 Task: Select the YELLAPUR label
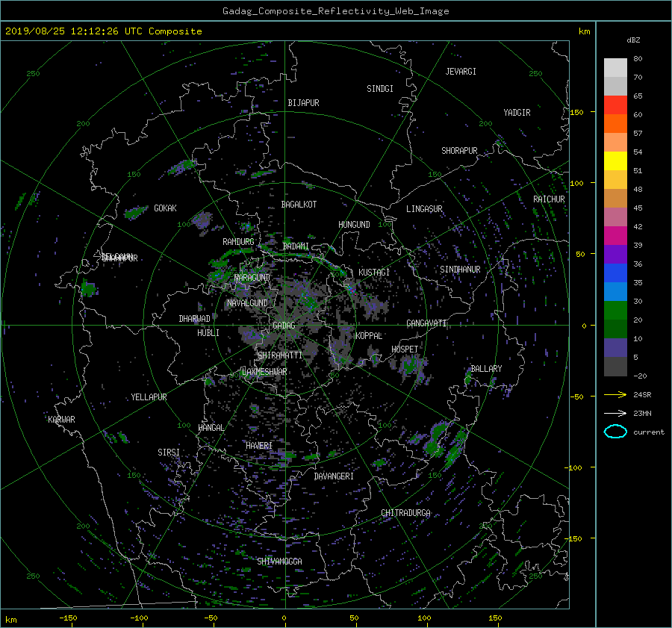[149, 397]
